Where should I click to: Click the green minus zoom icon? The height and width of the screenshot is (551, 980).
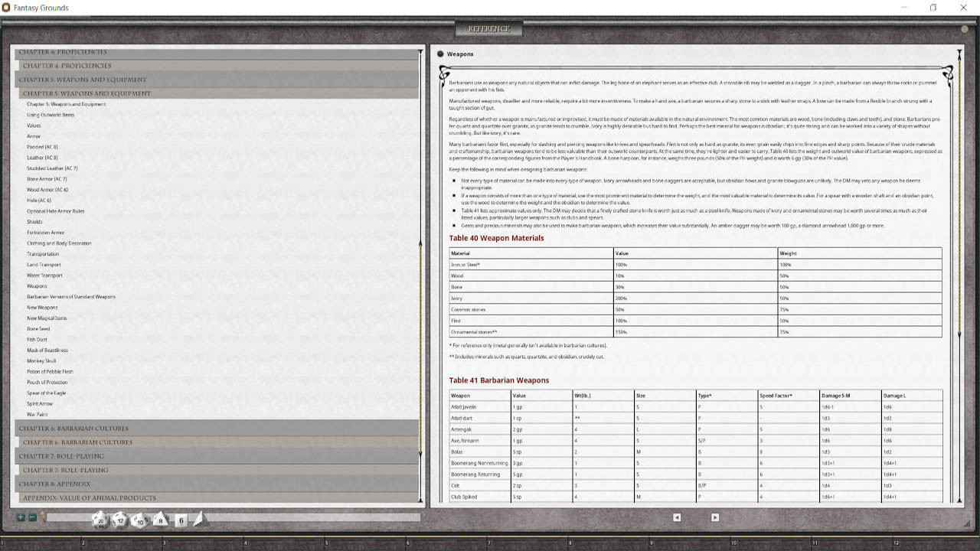[x=33, y=517]
